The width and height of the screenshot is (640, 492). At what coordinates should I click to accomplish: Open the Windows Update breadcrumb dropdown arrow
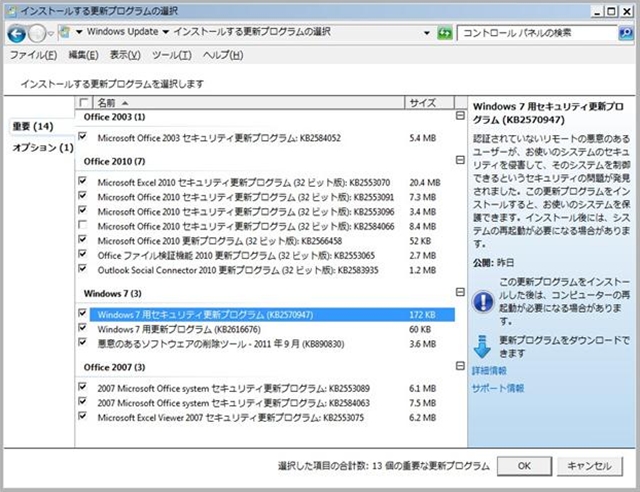(x=166, y=32)
